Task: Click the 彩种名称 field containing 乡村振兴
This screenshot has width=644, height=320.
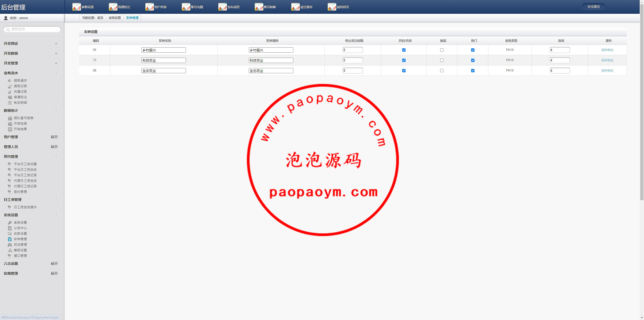Action: point(164,50)
